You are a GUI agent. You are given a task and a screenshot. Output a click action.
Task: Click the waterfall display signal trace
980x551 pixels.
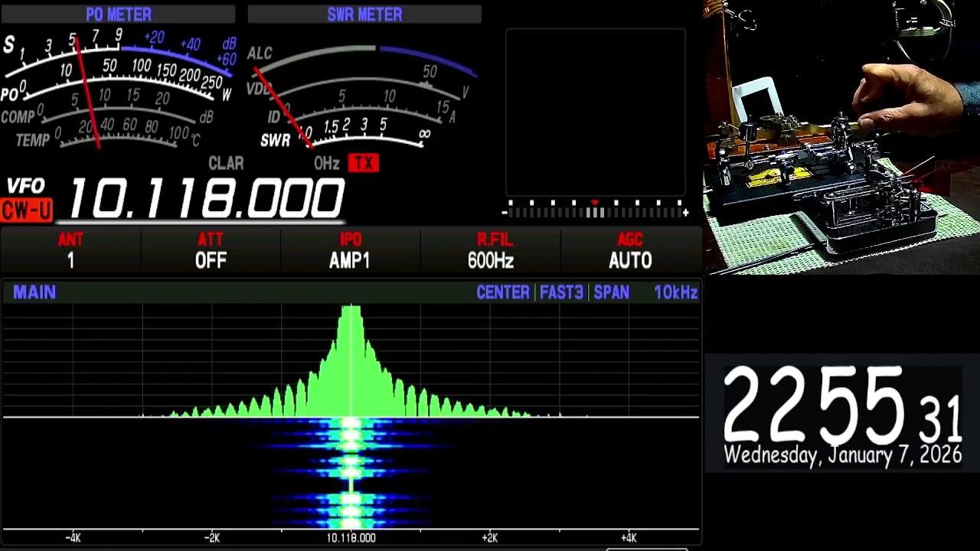tap(351, 473)
